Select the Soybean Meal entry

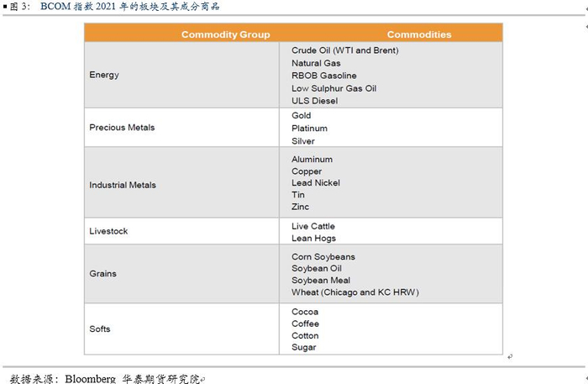click(x=321, y=280)
